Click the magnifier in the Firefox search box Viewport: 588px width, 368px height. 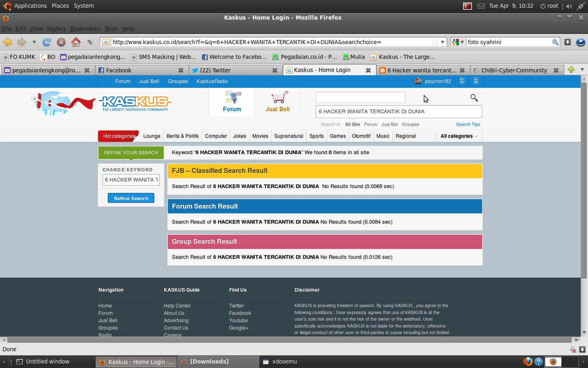coord(555,42)
